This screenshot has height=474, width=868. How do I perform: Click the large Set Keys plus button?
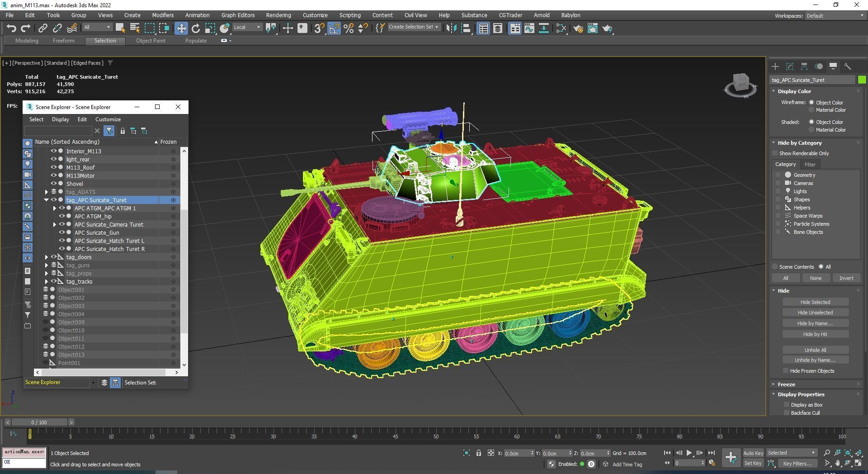731,457
